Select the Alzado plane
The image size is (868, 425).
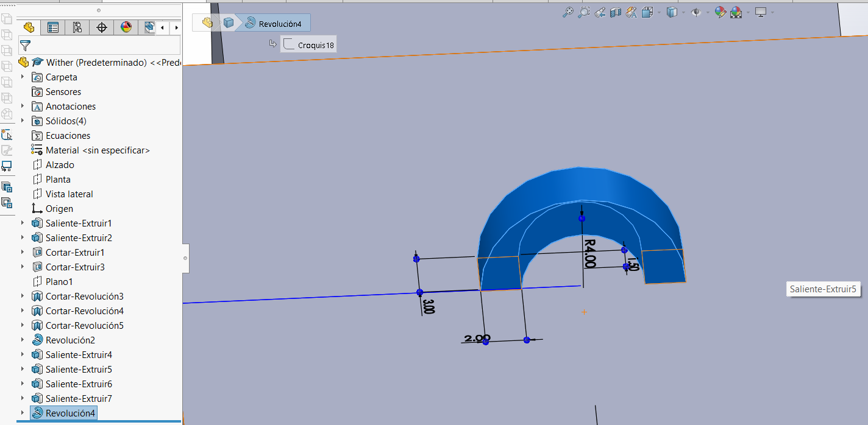[60, 165]
